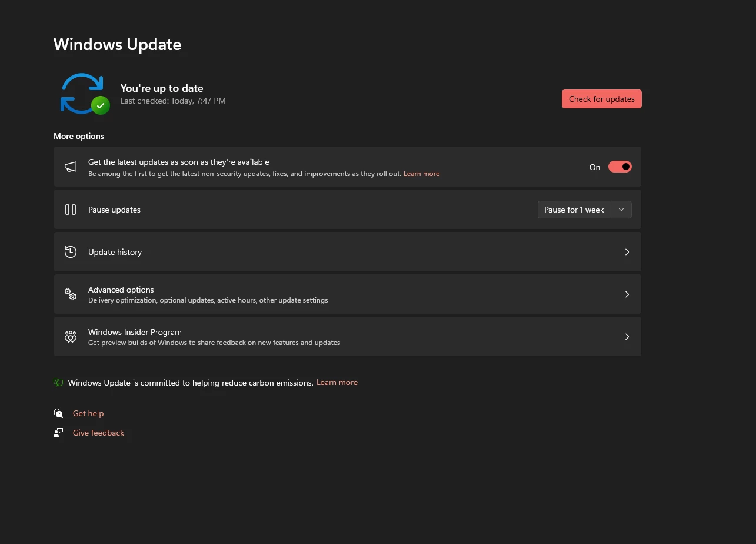The image size is (756, 544).
Task: Click the green checkmark status badge
Action: coord(101,105)
